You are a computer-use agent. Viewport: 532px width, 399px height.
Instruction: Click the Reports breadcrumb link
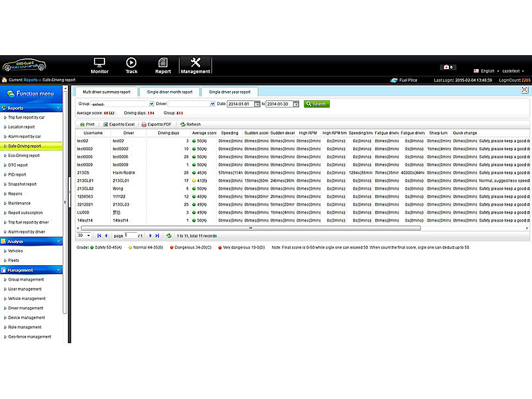coord(31,80)
